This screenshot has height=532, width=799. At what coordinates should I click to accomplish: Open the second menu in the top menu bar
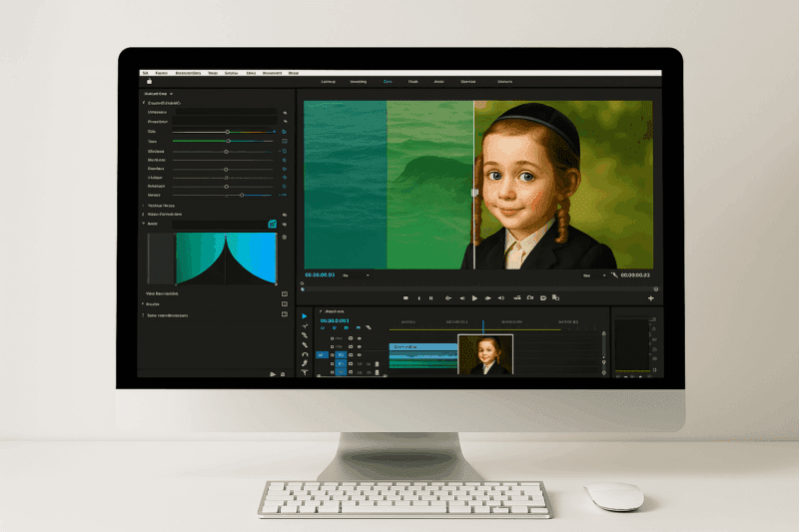[x=162, y=73]
